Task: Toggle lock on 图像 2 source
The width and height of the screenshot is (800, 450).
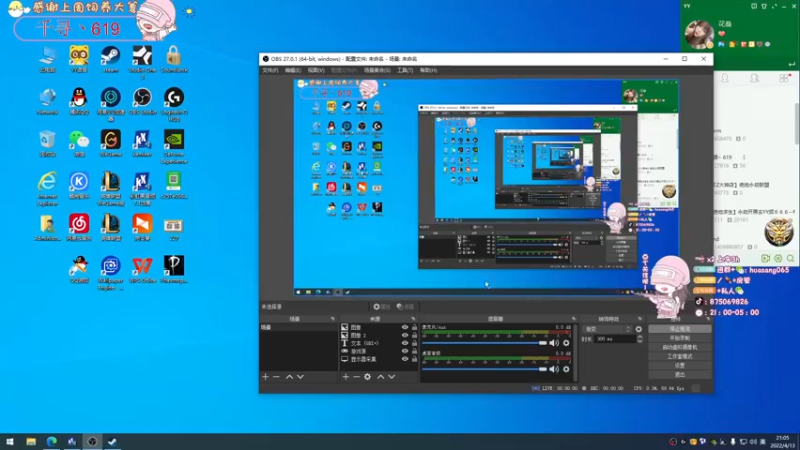Action: pos(414,335)
